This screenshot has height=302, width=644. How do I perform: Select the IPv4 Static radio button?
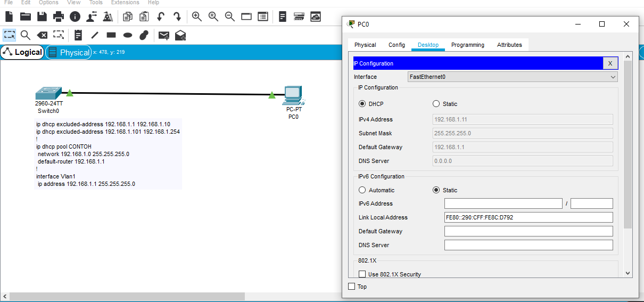click(436, 104)
